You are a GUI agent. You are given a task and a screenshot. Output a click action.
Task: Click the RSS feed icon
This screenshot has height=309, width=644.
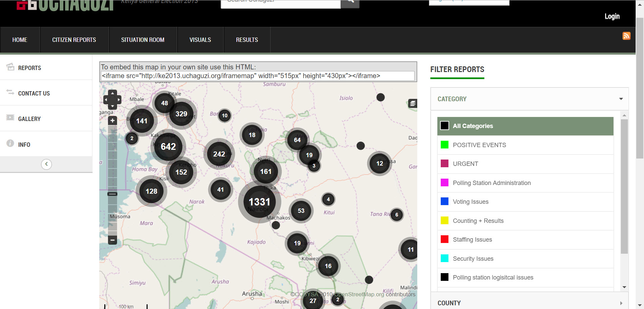(626, 36)
